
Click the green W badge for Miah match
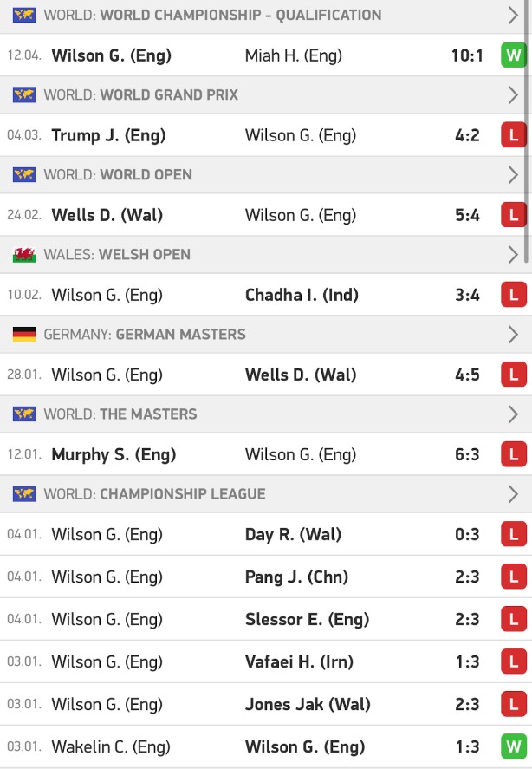click(x=513, y=55)
